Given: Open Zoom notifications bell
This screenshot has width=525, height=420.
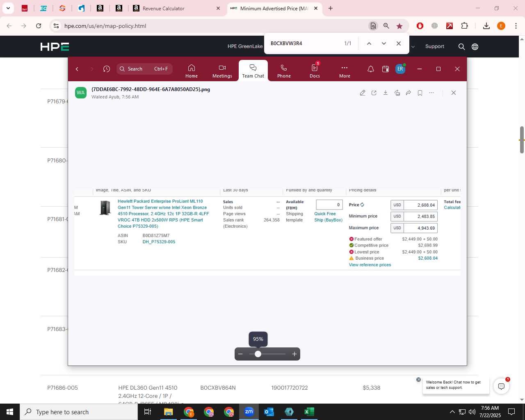Looking at the screenshot, I should [370, 69].
